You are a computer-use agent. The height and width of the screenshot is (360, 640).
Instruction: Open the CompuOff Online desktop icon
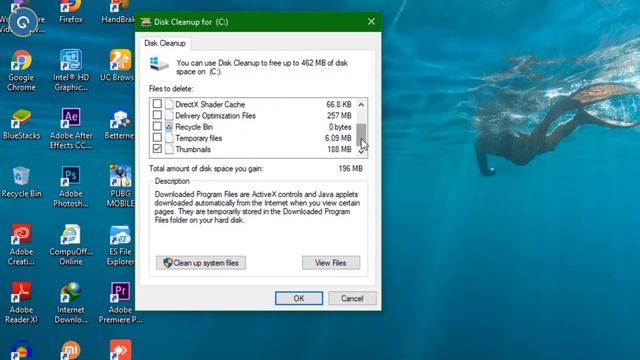(x=71, y=244)
